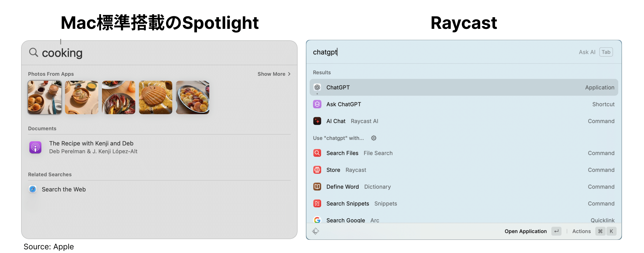Click the Spotlight magnifying glass icon
644x253 pixels.
tap(33, 52)
